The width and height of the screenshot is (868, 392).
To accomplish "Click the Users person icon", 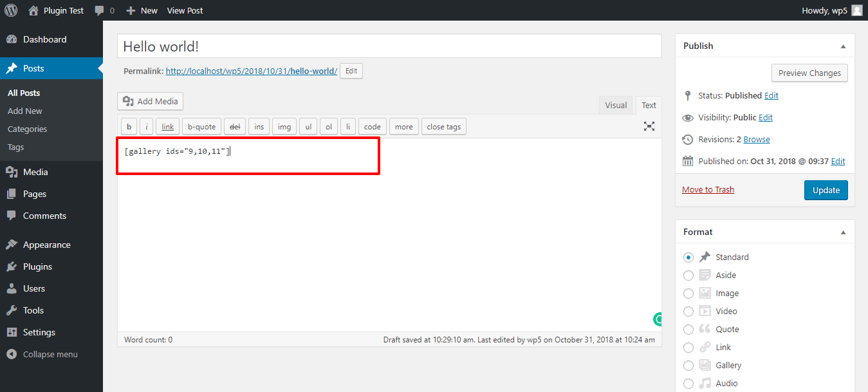I will pyautogui.click(x=12, y=288).
